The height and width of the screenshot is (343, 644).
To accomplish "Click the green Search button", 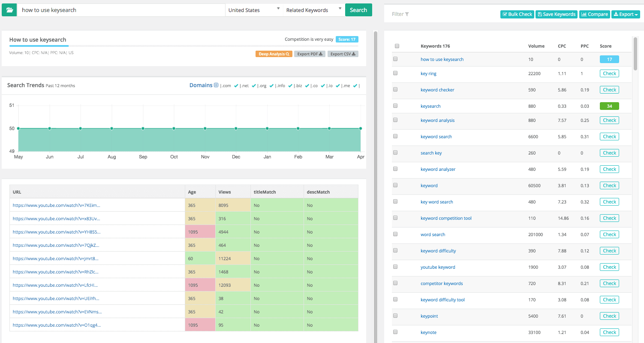I will coord(358,10).
